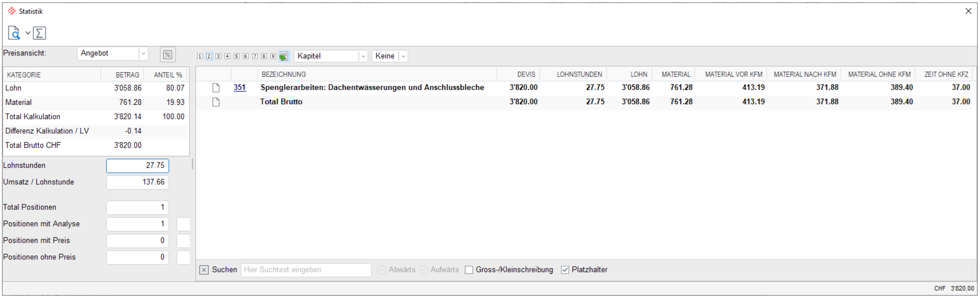
Task: Click the green arrow list refresh icon
Action: coord(283,56)
